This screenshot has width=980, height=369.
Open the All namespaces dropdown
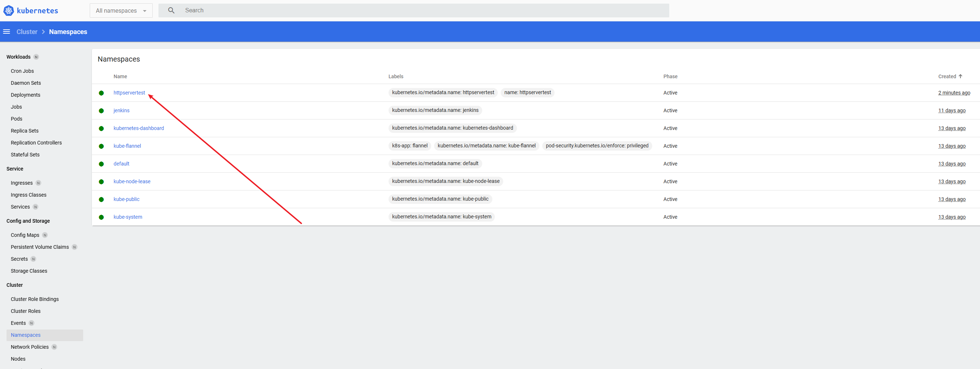tap(121, 11)
